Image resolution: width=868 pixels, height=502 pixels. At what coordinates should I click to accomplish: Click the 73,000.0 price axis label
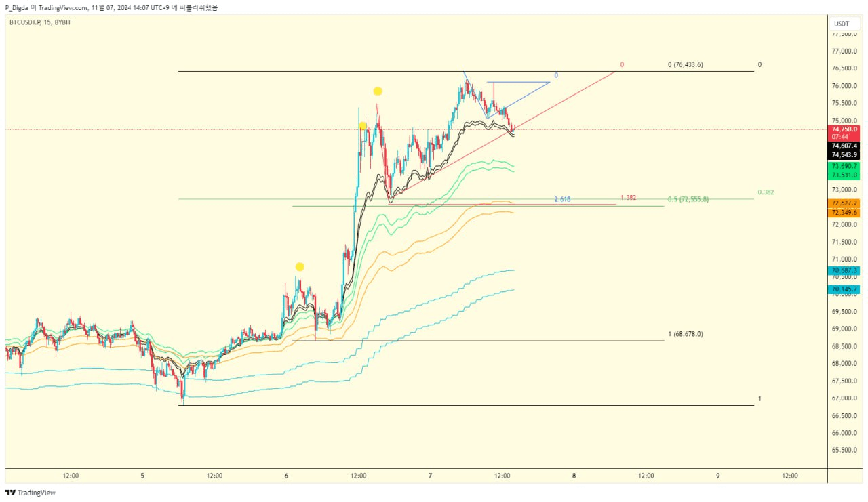(x=844, y=190)
